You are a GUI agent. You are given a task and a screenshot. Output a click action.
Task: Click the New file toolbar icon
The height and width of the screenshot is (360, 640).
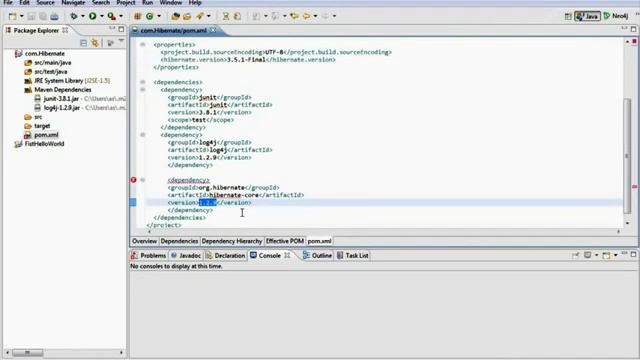pyautogui.click(x=13, y=16)
